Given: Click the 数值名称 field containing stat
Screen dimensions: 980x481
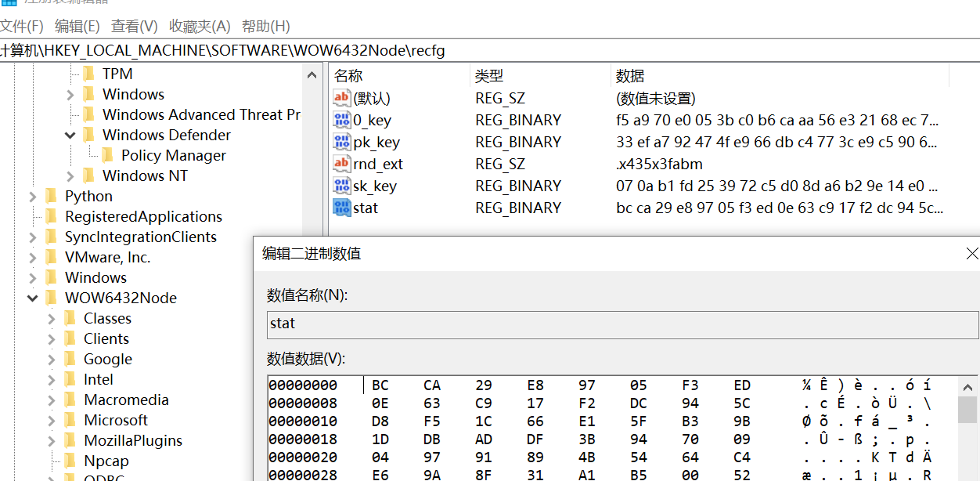Looking at the screenshot, I should [622, 324].
